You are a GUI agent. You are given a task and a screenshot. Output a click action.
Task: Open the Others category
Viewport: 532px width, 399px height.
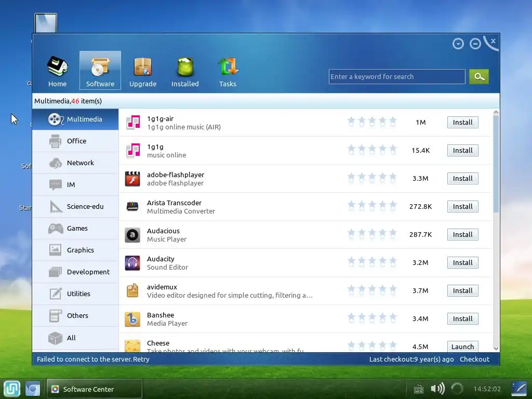[x=75, y=315]
